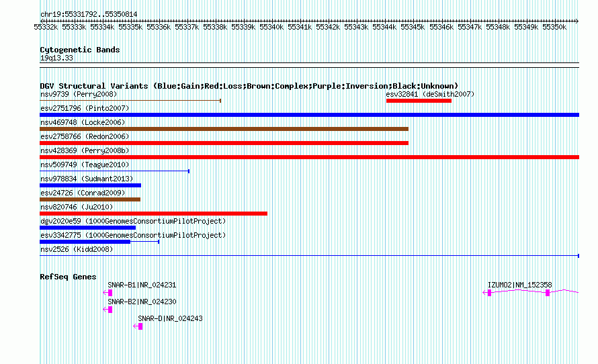
Task: Select the brown nsv469748 complex bar
Action: click(224, 129)
